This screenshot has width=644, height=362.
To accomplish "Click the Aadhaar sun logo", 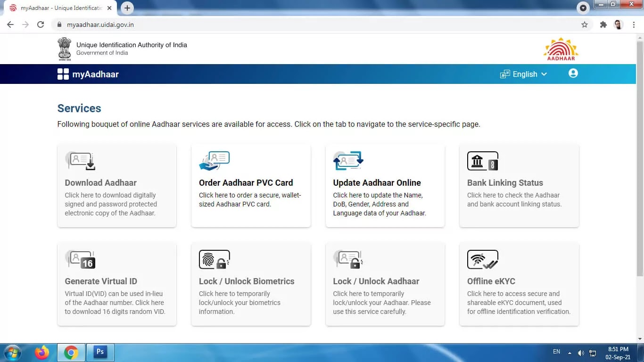I will 561,49.
